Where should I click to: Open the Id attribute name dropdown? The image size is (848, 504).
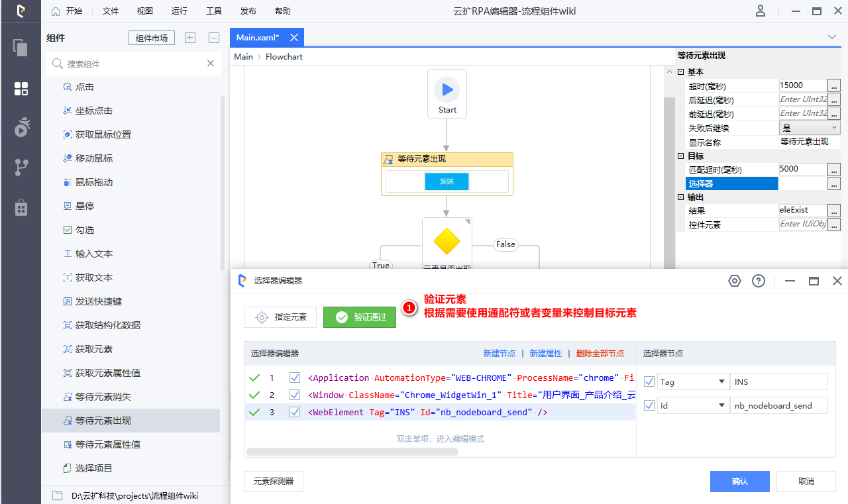721,405
